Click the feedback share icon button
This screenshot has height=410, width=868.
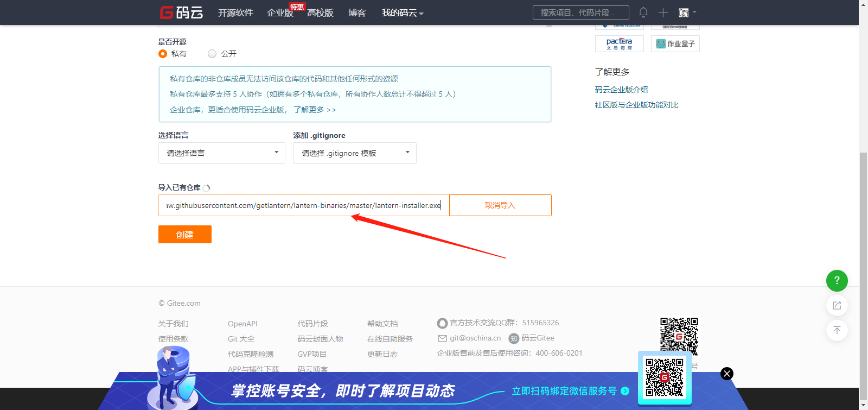coord(837,305)
